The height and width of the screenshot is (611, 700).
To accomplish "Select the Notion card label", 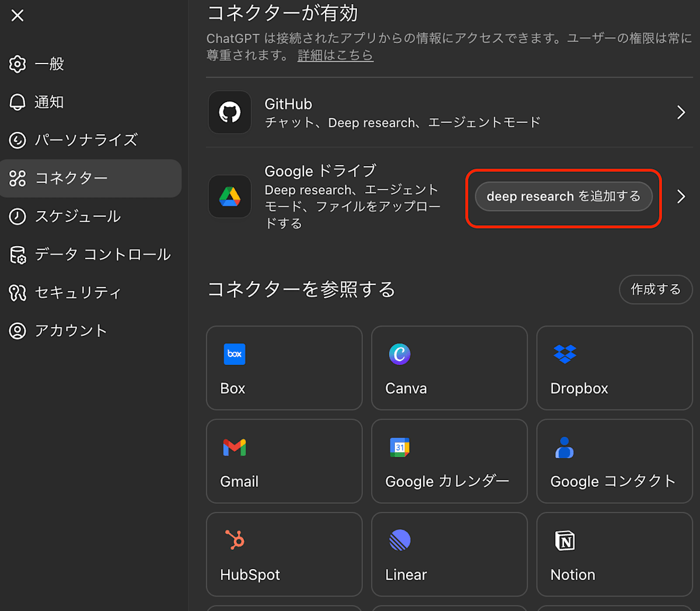I will 573,575.
